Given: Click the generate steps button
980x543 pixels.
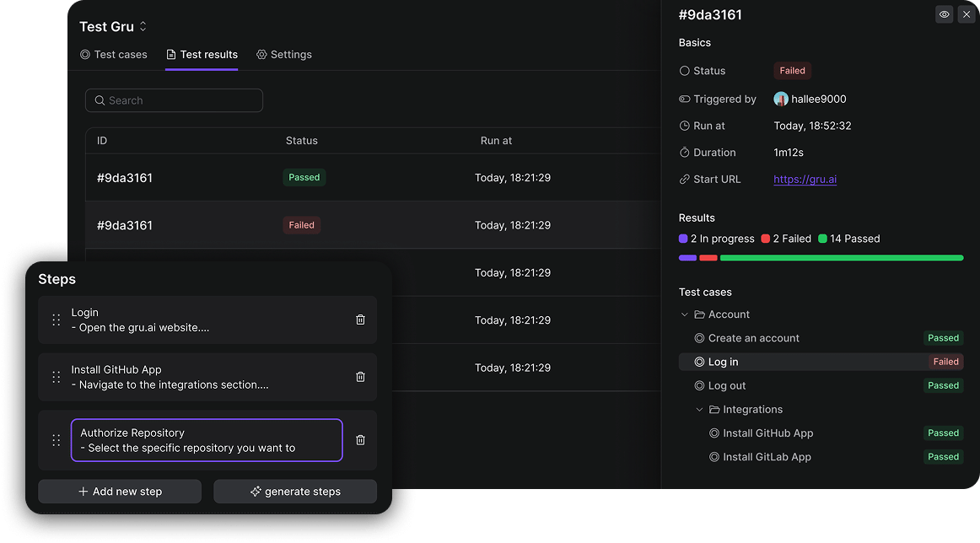Looking at the screenshot, I should coord(295,492).
